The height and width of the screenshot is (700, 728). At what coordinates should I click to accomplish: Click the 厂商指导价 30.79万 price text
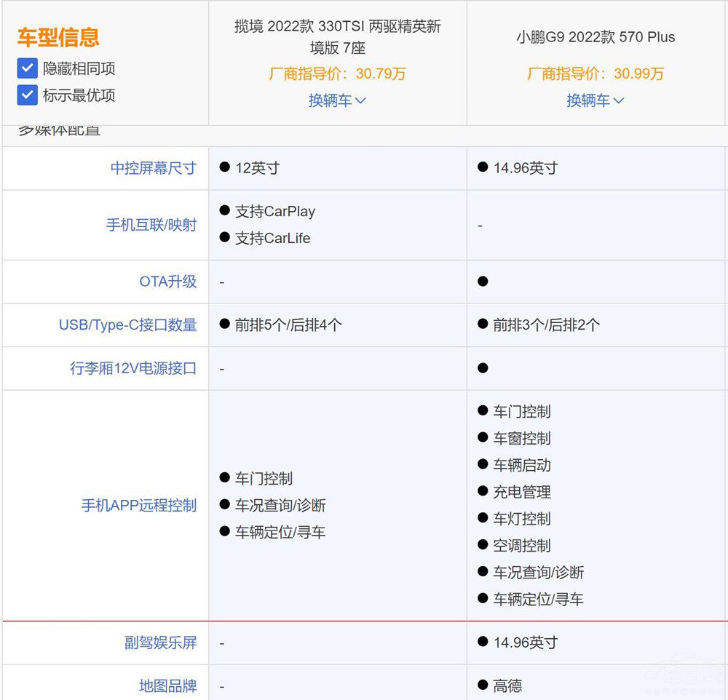point(336,73)
